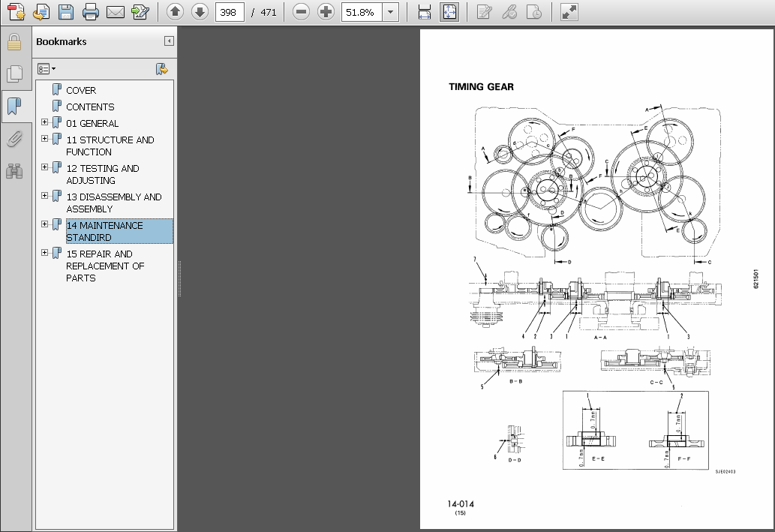Open the bookmarks options menu dropdown

point(46,69)
